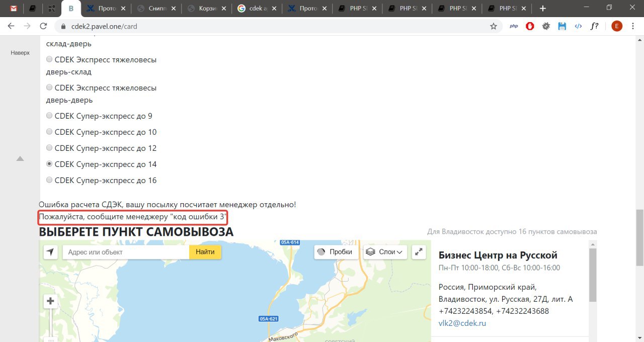
Task: Click the vlk2@cdek.ru email link
Action: point(462,323)
